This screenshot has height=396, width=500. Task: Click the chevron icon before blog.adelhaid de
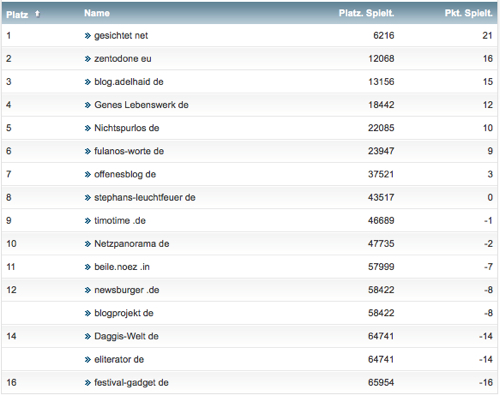coord(88,82)
